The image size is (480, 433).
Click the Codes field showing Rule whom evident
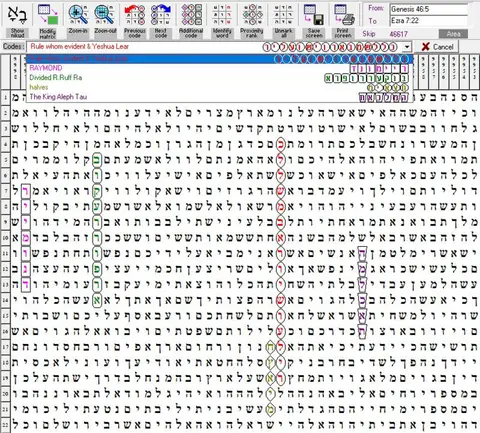point(215,47)
